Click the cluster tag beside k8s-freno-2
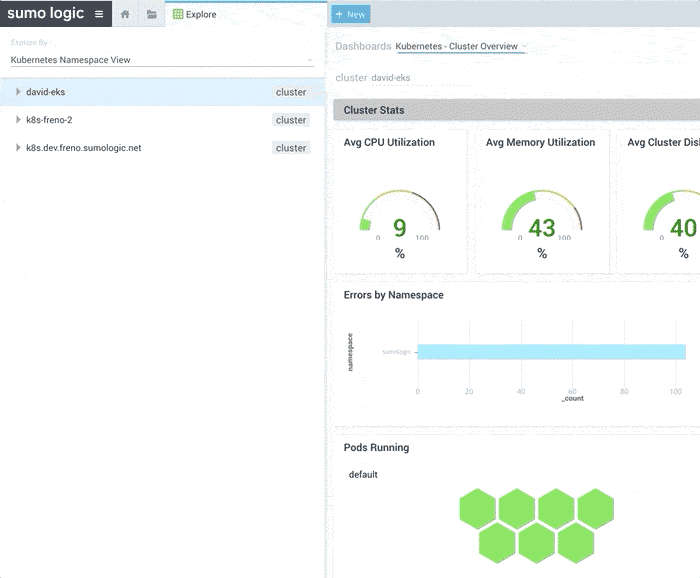The height and width of the screenshot is (578, 700). (291, 120)
